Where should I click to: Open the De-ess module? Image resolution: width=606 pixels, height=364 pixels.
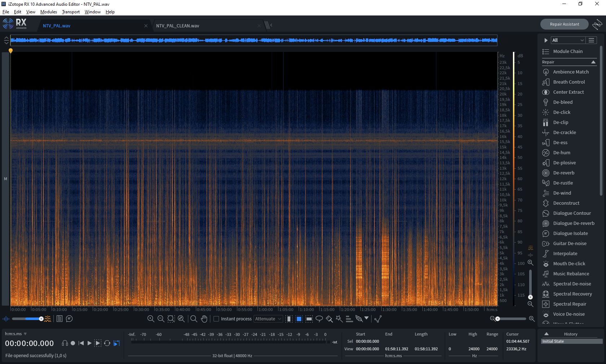(x=570, y=143)
